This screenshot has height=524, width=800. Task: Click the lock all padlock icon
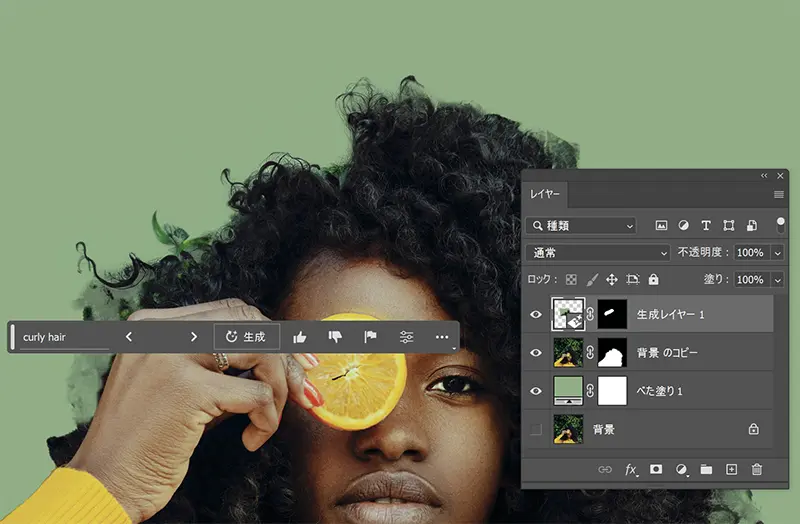(654, 280)
